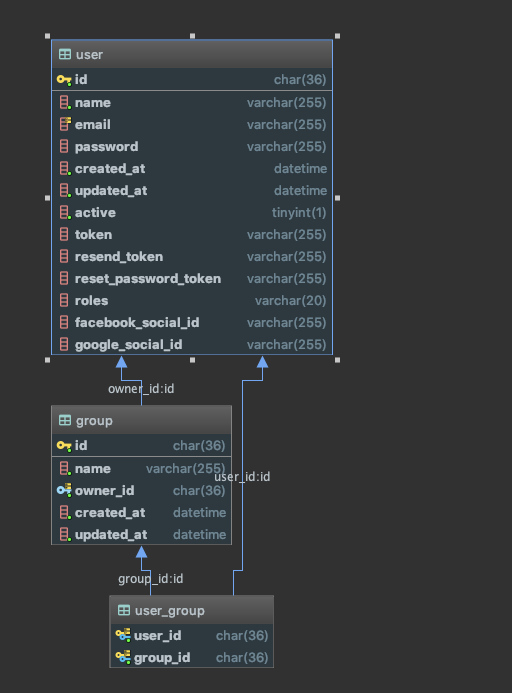Viewport: 512px width, 693px height.
Task: Click the foreign key icon beside owner_id
Action: coord(64,490)
